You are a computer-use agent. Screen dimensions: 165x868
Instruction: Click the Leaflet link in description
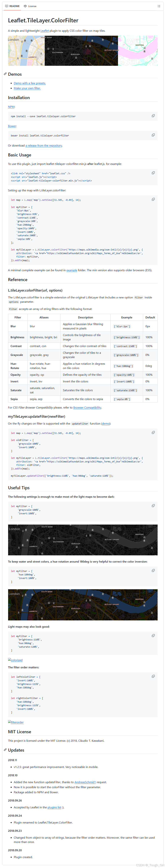coord(44,31)
